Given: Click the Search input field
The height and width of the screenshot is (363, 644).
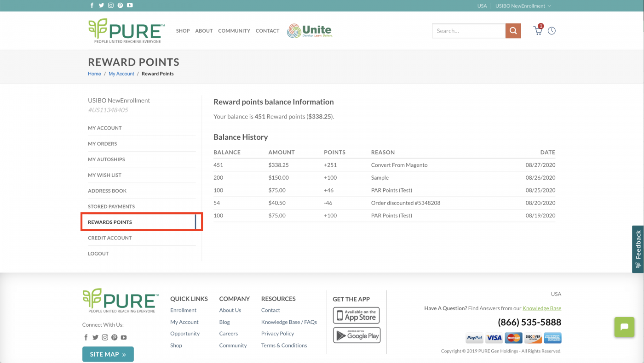Looking at the screenshot, I should (x=469, y=31).
